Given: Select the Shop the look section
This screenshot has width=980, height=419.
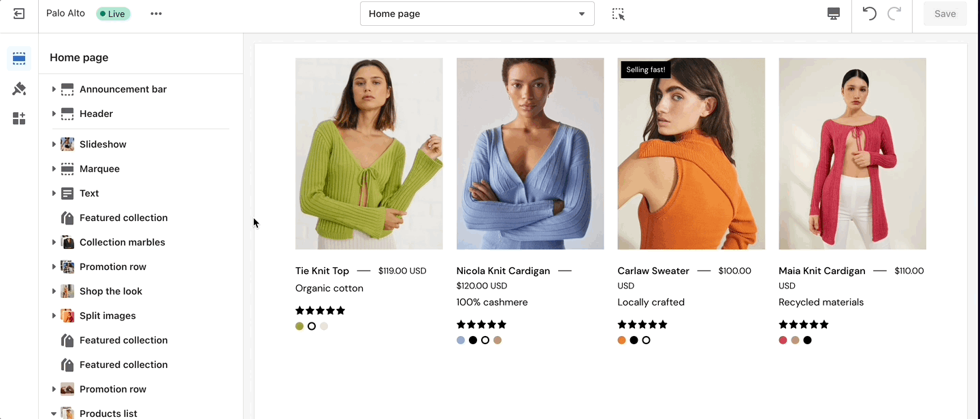Looking at the screenshot, I should point(111,291).
